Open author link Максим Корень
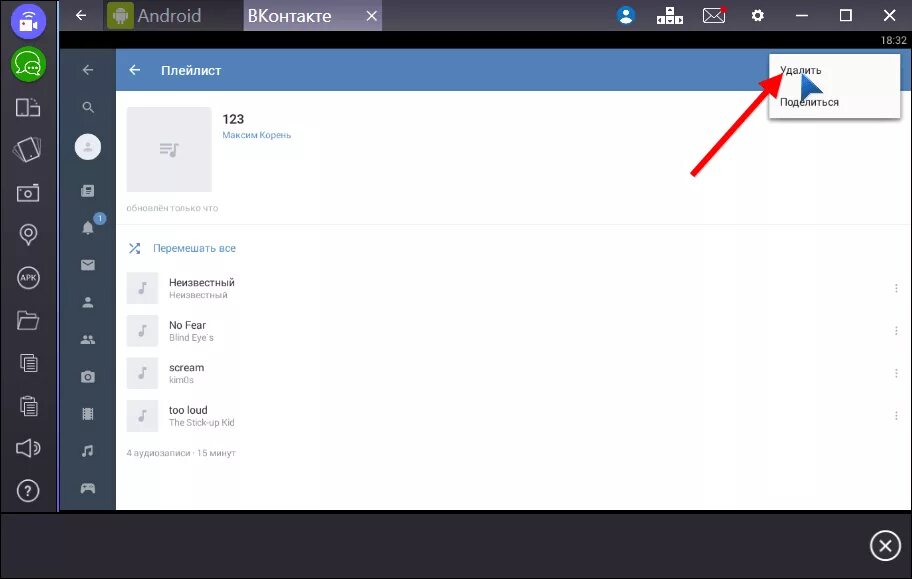Image resolution: width=912 pixels, height=579 pixels. [256, 135]
